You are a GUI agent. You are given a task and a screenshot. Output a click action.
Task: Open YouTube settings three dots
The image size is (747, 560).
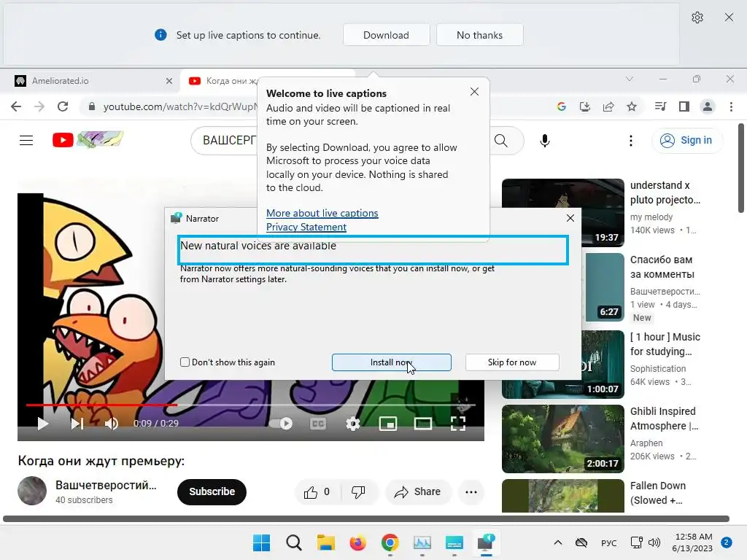[x=631, y=141]
